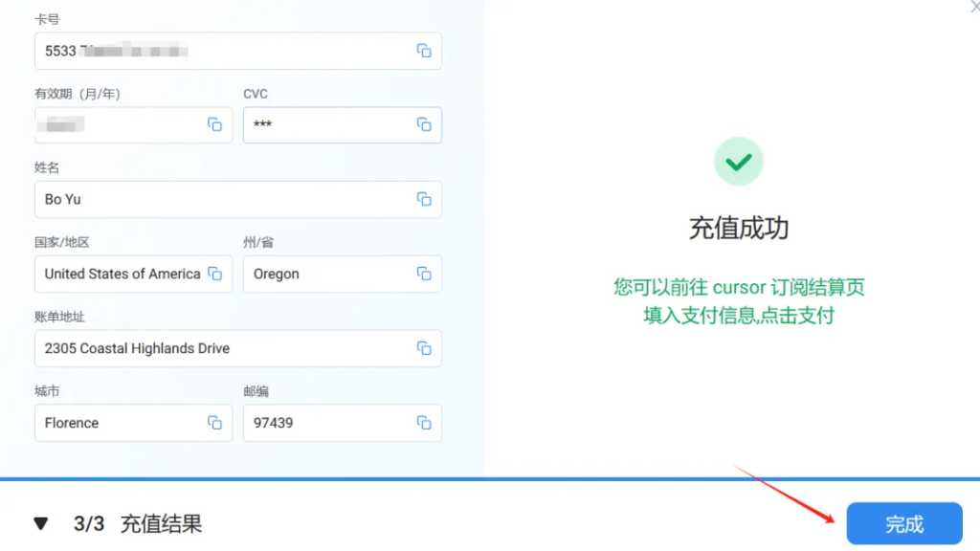Copy the billing address 2305 Coastal Highlands Drive
The image size is (980, 551).
pos(424,348)
